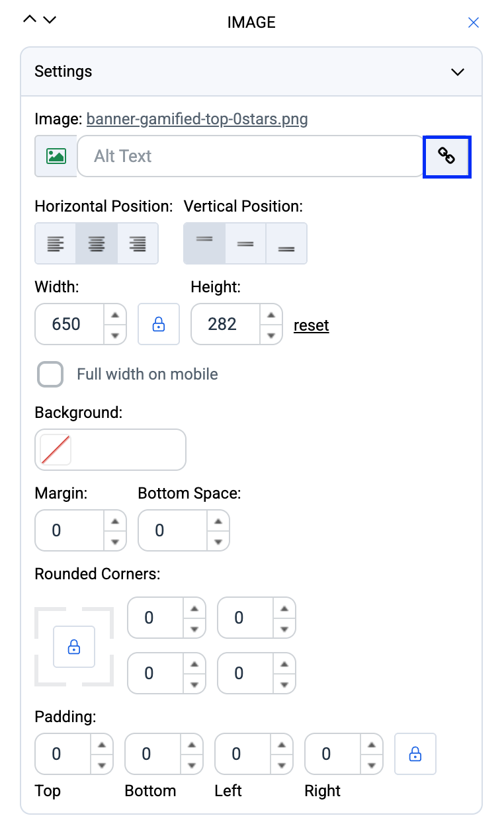Decrease Right padding value
This screenshot has height=820, width=504.
tap(372, 764)
